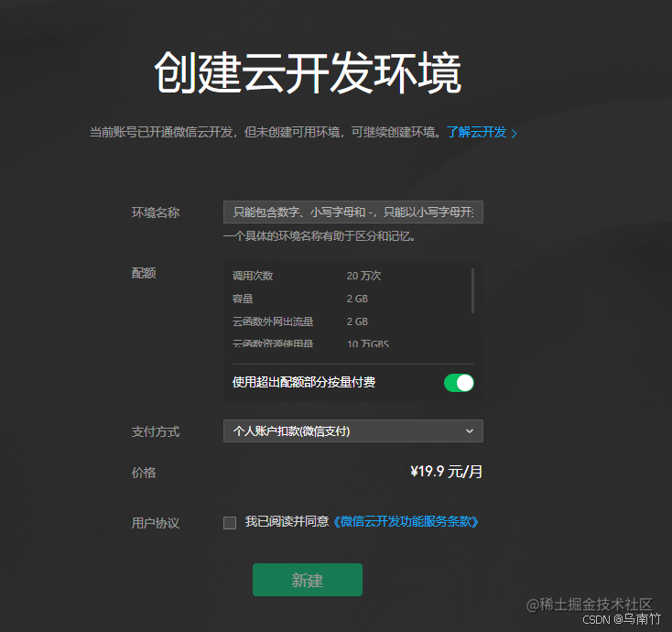This screenshot has height=632, width=672.
Task: Click the 创建云开发环境 heading
Action: point(308,72)
